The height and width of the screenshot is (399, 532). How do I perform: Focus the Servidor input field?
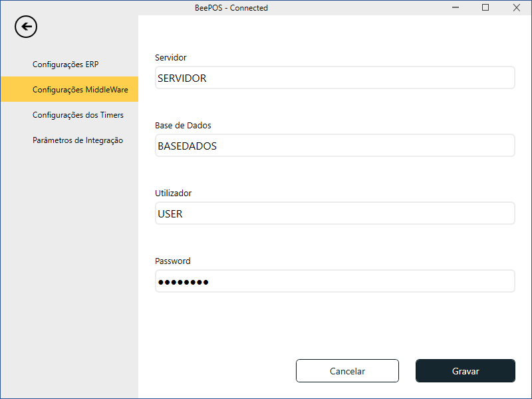[334, 78]
